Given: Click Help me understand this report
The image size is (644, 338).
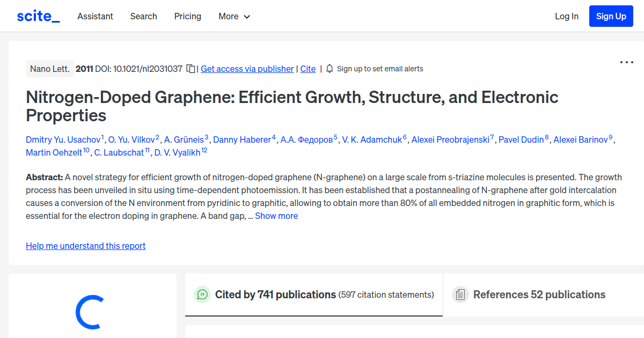Looking at the screenshot, I should (85, 246).
